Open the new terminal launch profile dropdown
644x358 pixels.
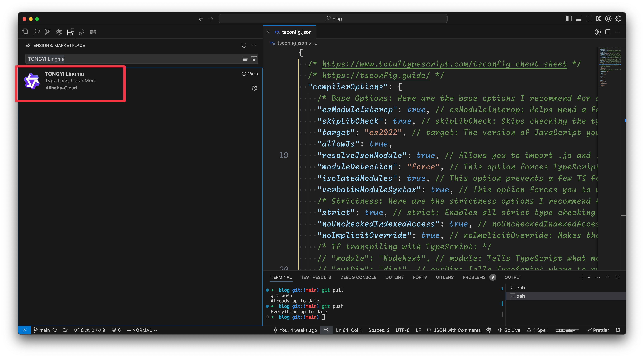point(589,277)
